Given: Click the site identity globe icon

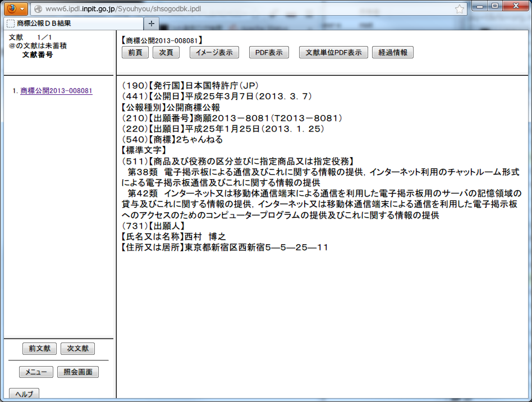Looking at the screenshot, I should [x=38, y=9].
